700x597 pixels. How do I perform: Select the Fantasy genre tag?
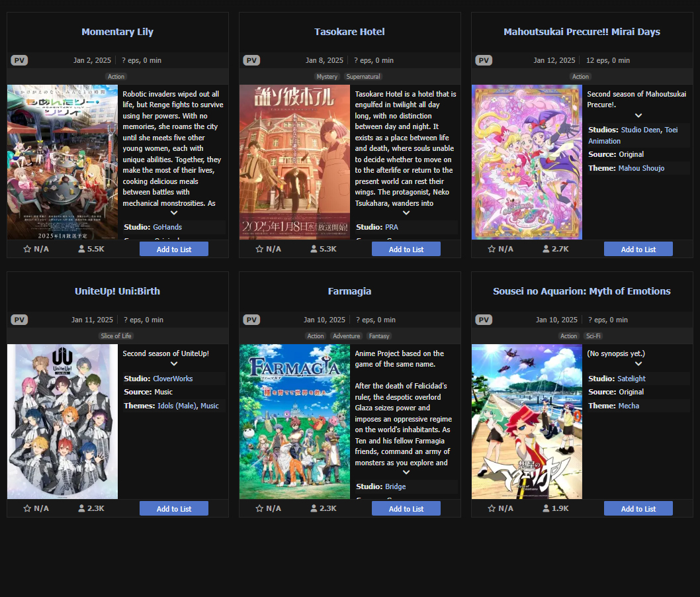[379, 336]
